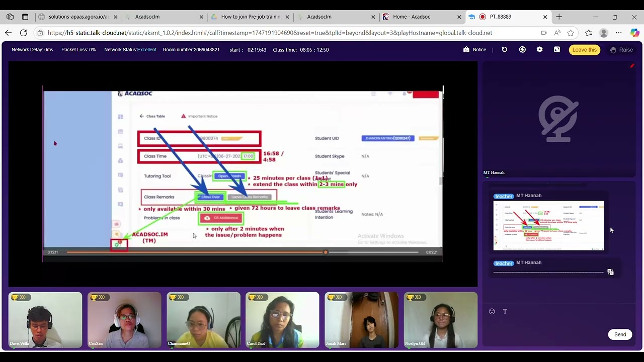Viewport: 644px width, 362px height.
Task: Open browser Favorites list
Action: 589,33
